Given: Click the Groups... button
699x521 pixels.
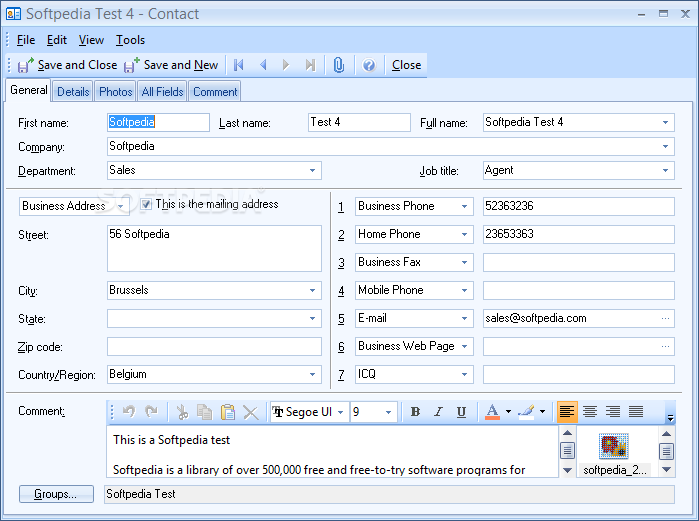Looking at the screenshot, I should pos(56,494).
